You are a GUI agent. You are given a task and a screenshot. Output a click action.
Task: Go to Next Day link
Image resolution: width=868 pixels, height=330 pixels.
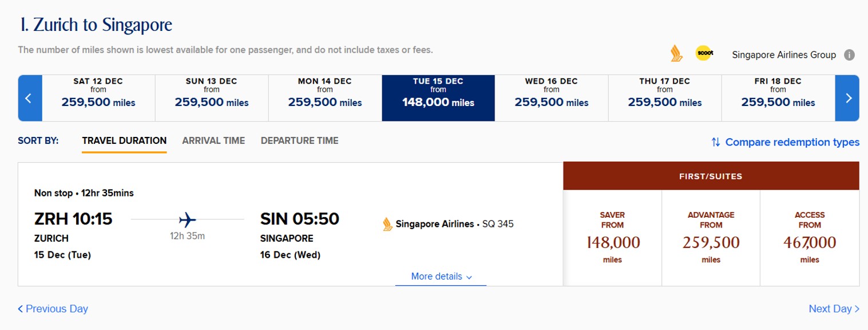click(x=834, y=309)
